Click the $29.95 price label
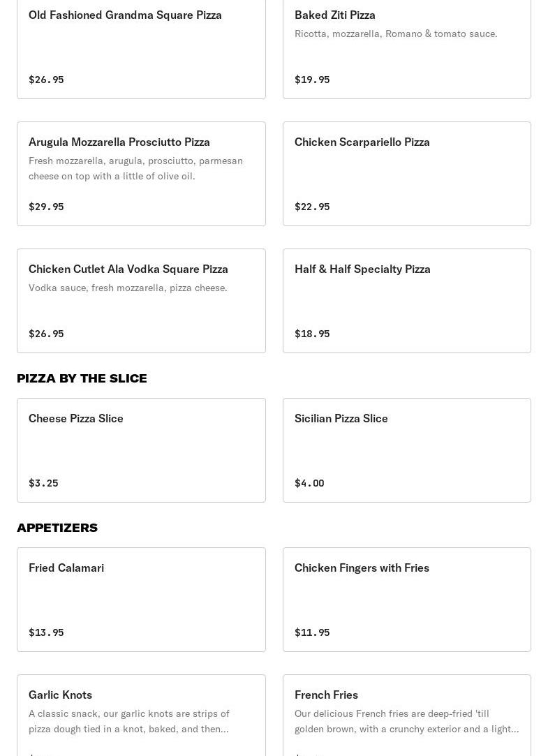The width and height of the screenshot is (548, 756). [46, 207]
